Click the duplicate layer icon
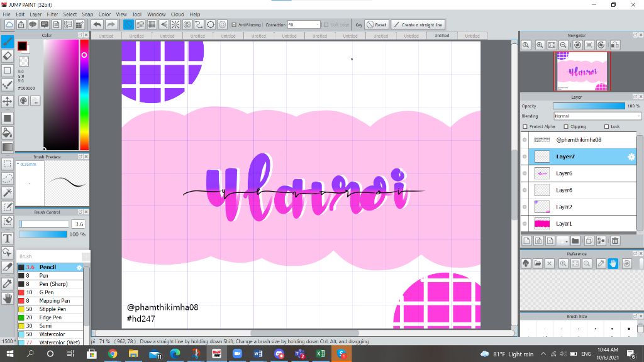This screenshot has height=362, width=644. [589, 241]
